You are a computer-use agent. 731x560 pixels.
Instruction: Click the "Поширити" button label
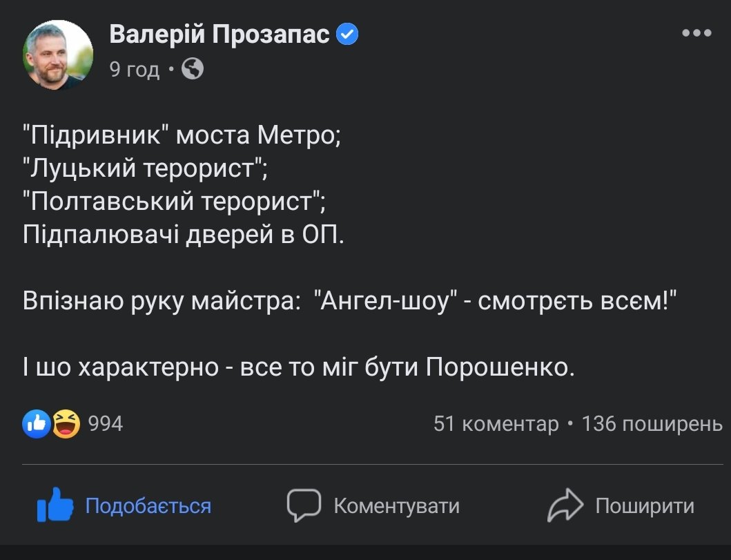click(645, 506)
